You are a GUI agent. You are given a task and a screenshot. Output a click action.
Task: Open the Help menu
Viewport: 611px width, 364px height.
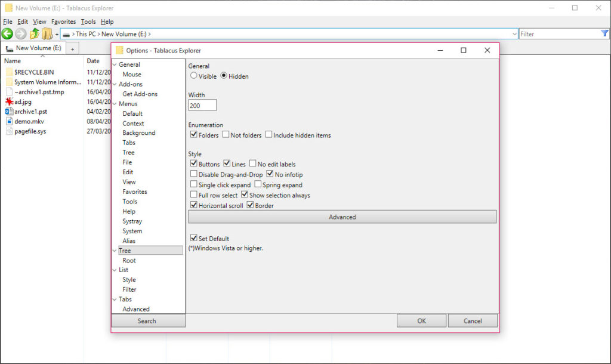tap(107, 22)
